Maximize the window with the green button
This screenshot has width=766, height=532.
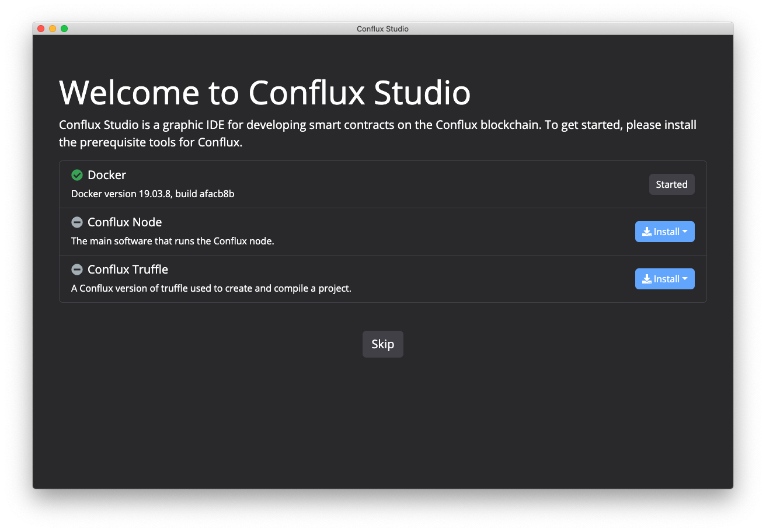coord(64,29)
